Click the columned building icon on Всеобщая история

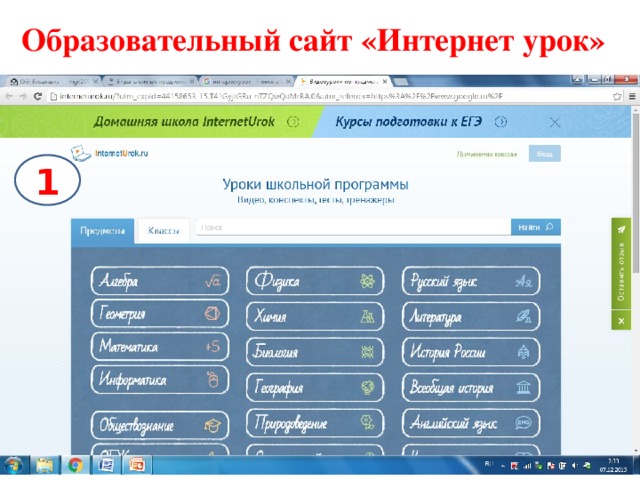click(523, 387)
